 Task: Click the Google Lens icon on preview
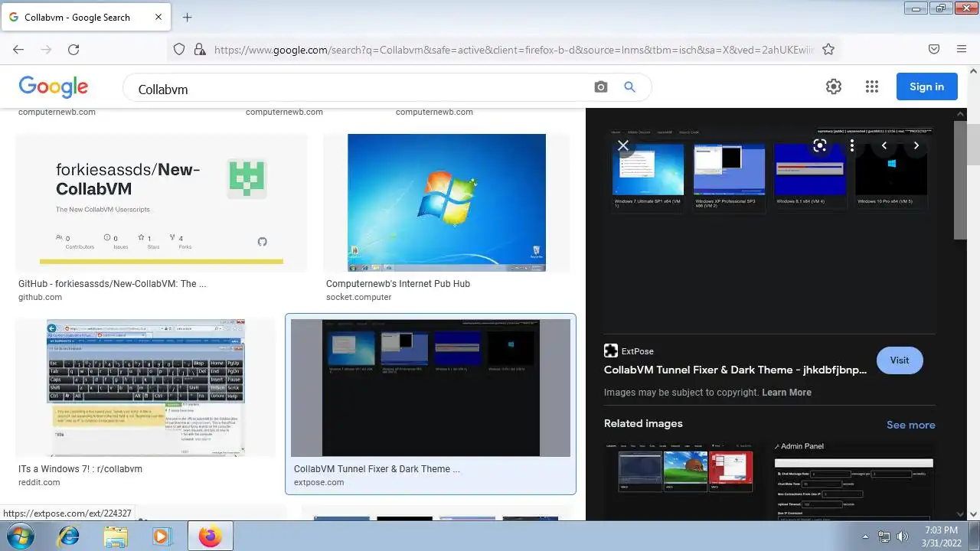pyautogui.click(x=820, y=145)
